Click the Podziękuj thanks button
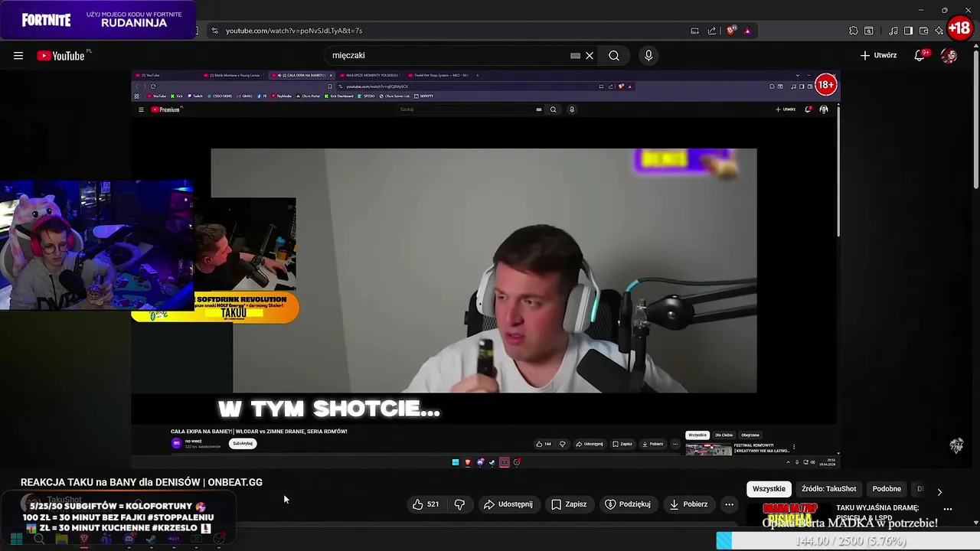 point(628,504)
